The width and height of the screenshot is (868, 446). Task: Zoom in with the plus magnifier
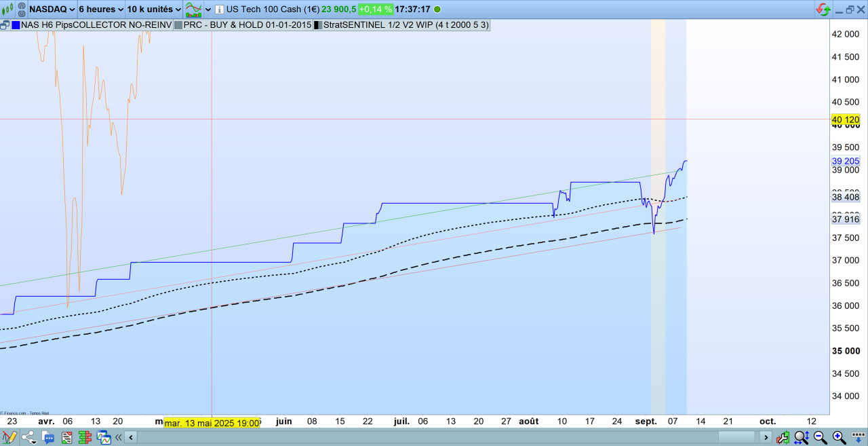pyautogui.click(x=840, y=437)
